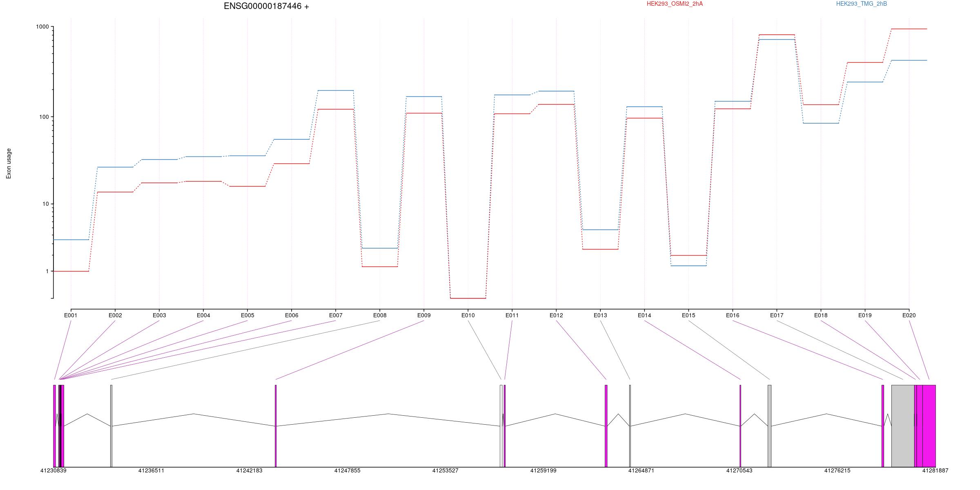
Task: Select exon label E020
Action: point(909,315)
